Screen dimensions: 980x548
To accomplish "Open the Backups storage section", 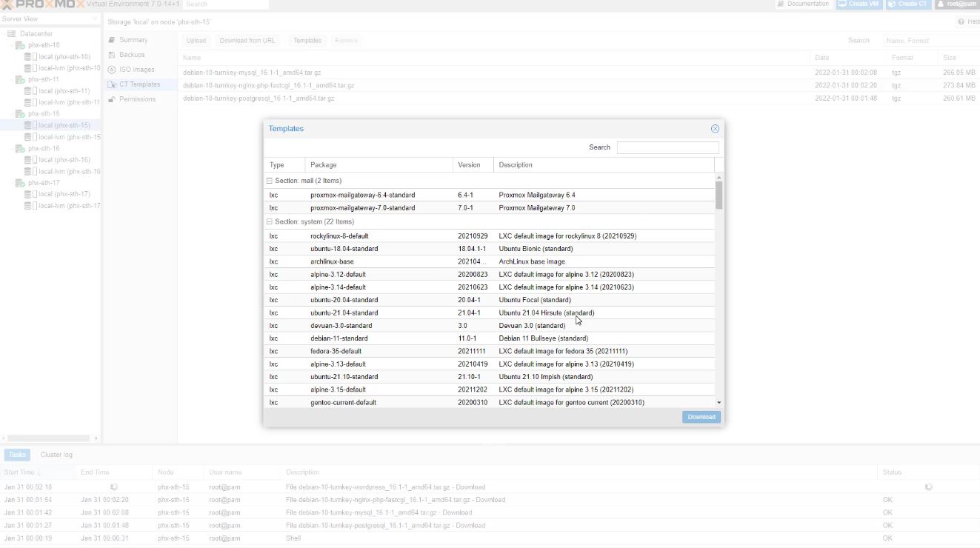I will tap(132, 55).
